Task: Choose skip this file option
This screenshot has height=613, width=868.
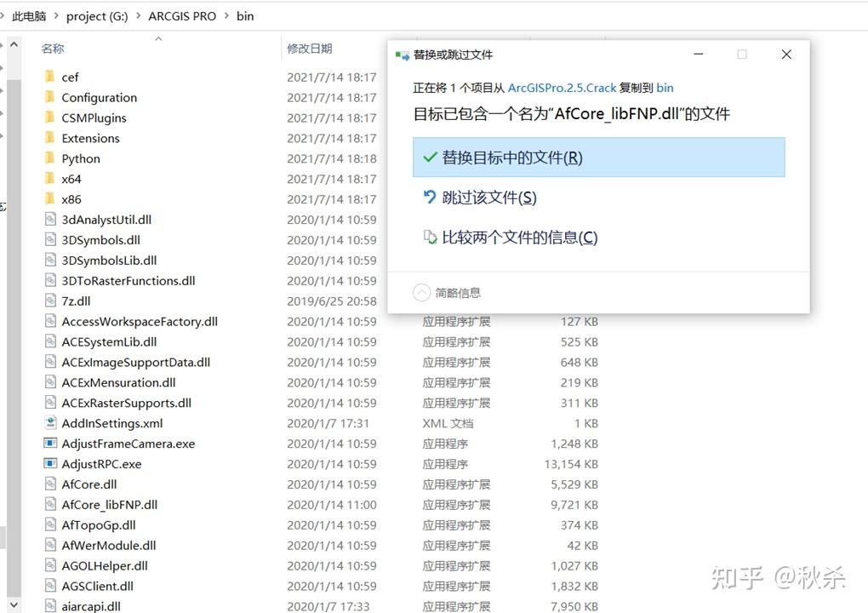Action: coord(488,198)
